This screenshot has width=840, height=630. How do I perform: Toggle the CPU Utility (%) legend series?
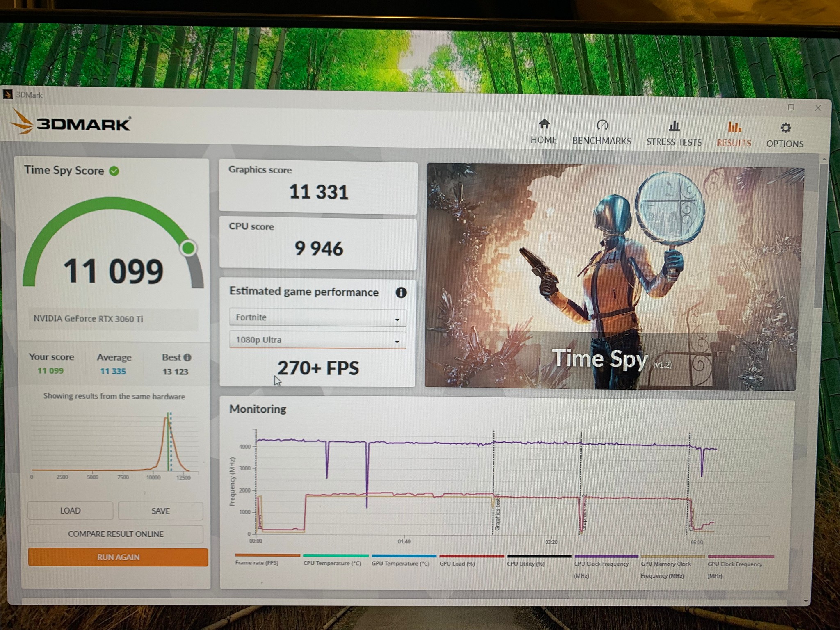pyautogui.click(x=539, y=561)
